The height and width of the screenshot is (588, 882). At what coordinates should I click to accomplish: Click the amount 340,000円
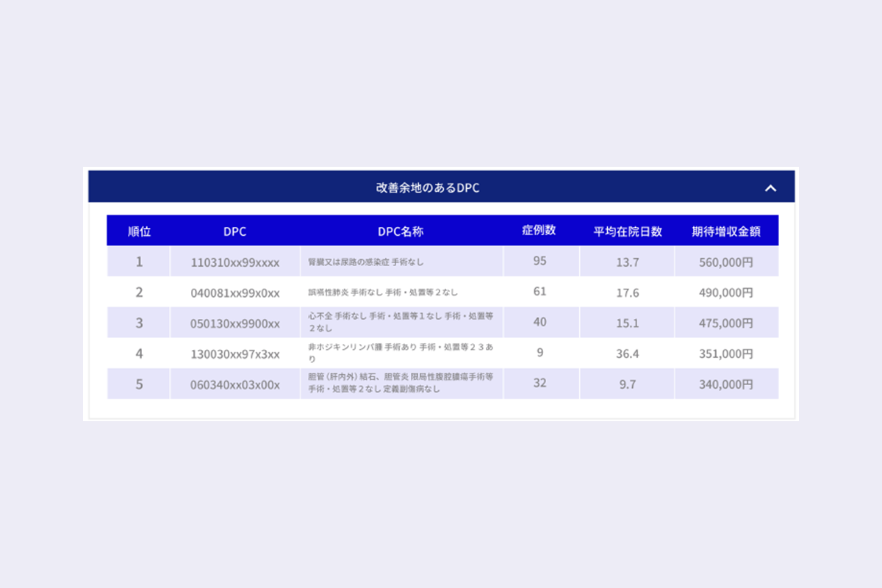coord(726,384)
